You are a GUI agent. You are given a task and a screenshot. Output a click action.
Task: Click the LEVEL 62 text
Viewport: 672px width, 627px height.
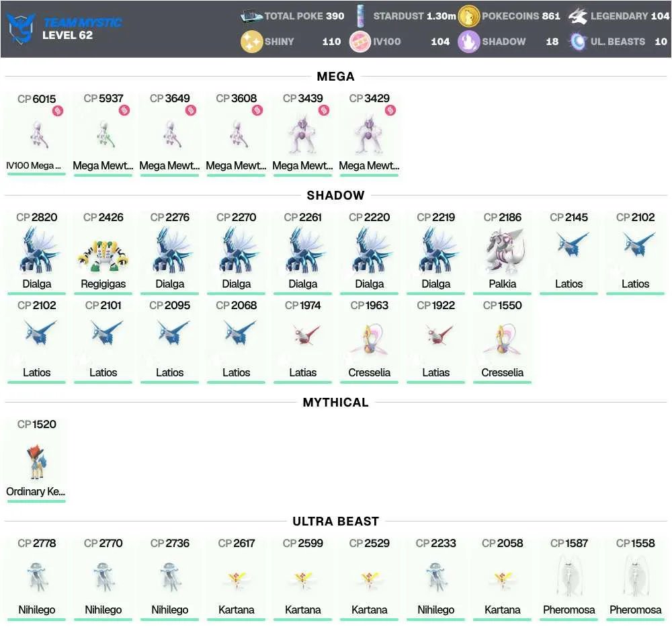[x=67, y=35]
